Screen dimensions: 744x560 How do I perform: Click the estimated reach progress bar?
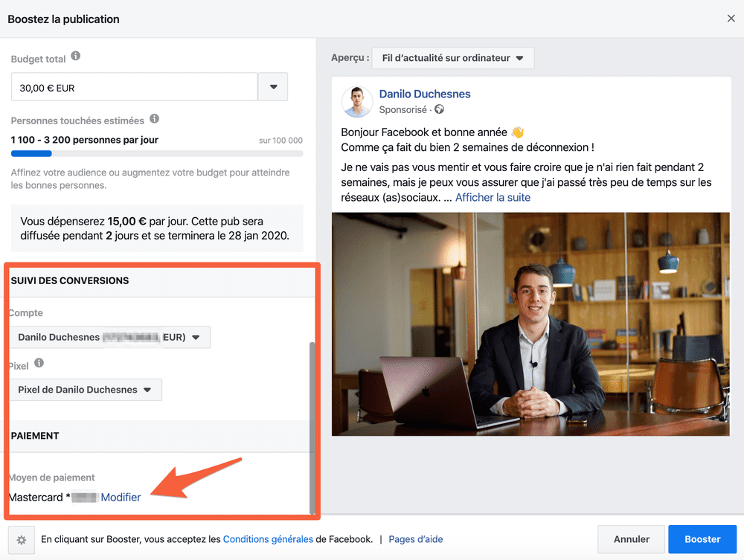[156, 153]
